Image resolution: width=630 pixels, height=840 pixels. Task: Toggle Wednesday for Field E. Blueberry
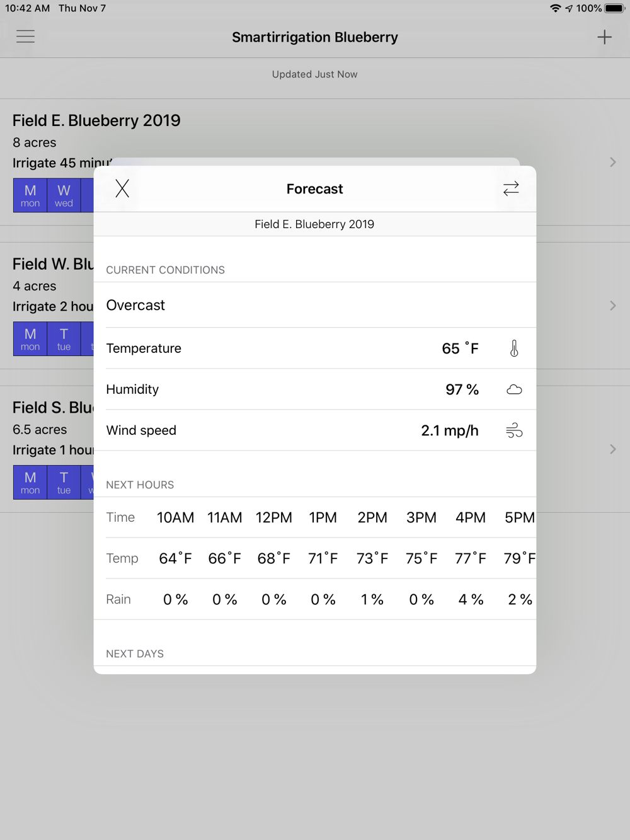[x=64, y=195]
